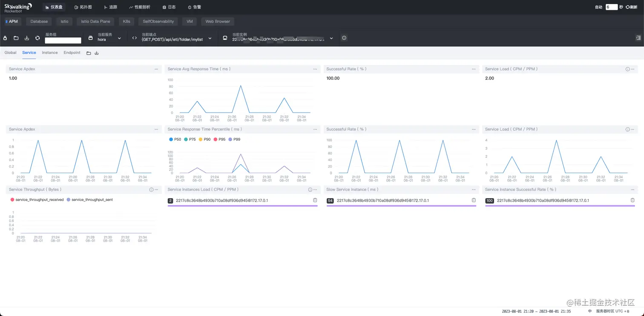Toggle P95 series in percentile legend
Screen dimensions: 644x316
coord(219,139)
